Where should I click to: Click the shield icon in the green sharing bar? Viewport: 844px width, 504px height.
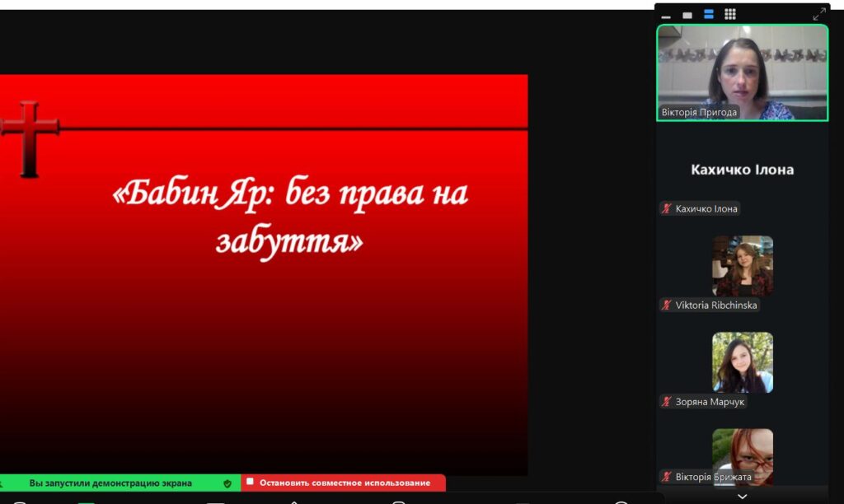pos(227,483)
